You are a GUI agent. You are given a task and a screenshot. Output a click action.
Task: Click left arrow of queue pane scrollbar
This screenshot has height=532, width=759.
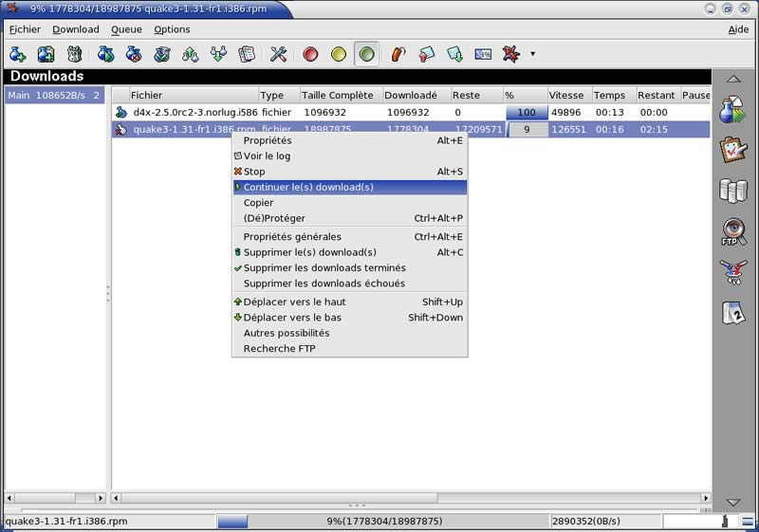pos(9,497)
